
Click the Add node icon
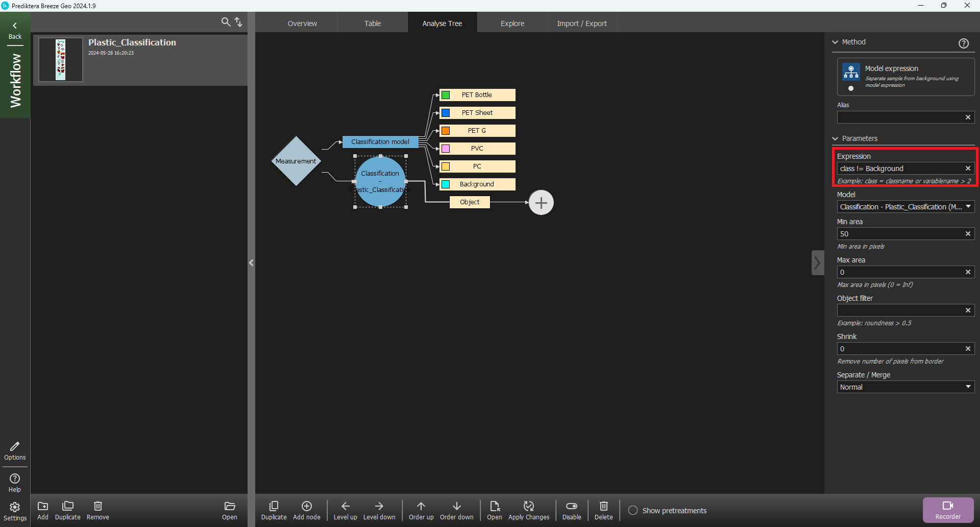tap(306, 506)
